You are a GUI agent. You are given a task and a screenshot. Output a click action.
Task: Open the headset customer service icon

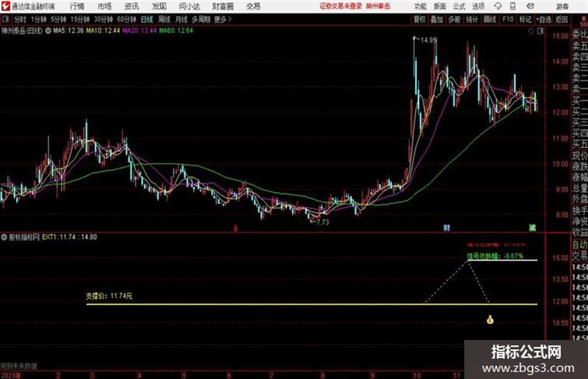(498, 6)
